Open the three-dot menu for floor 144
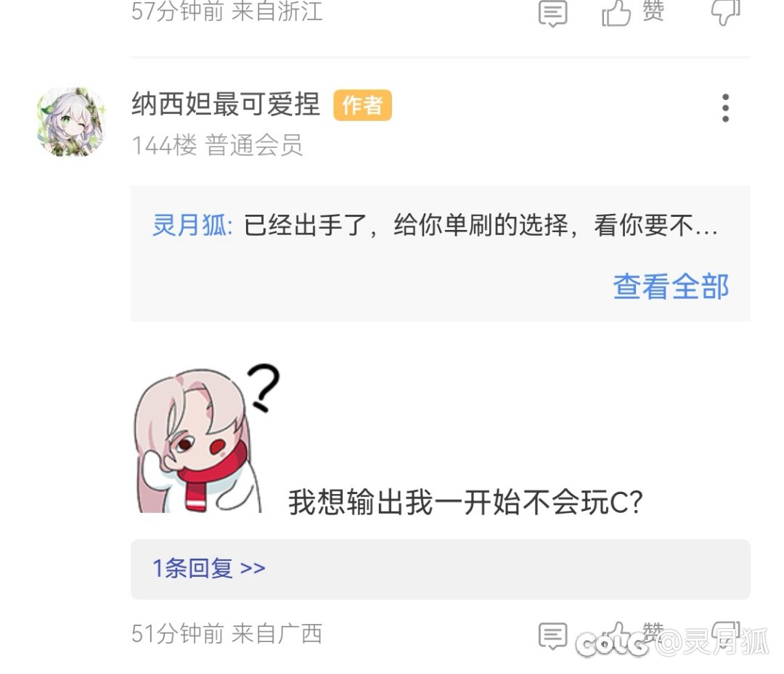Image resolution: width=784 pixels, height=674 pixels. (725, 107)
